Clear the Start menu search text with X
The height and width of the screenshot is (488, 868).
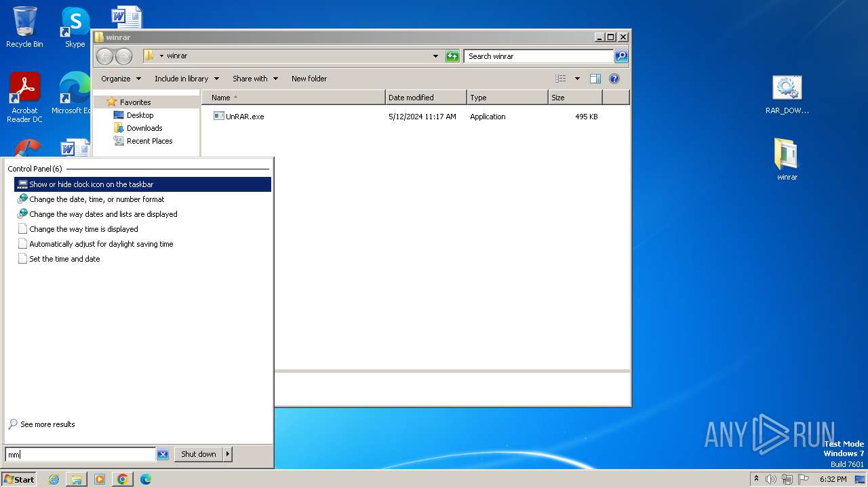pyautogui.click(x=163, y=455)
